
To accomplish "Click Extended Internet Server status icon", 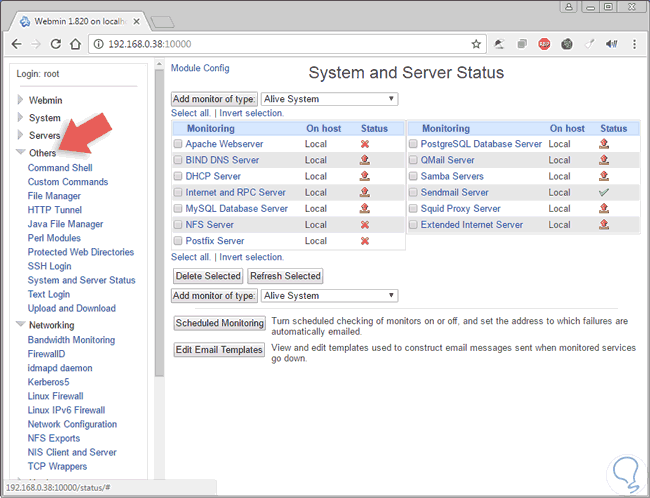I will (604, 224).
